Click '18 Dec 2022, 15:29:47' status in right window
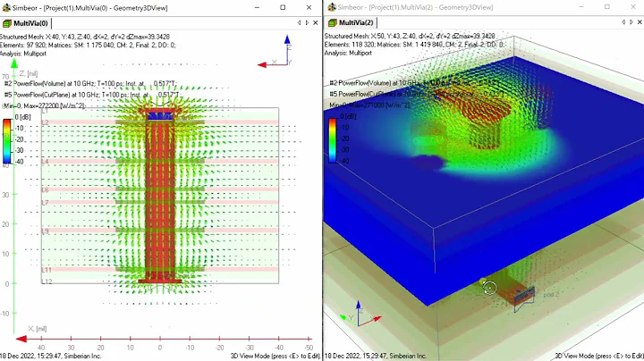 click(376, 356)
